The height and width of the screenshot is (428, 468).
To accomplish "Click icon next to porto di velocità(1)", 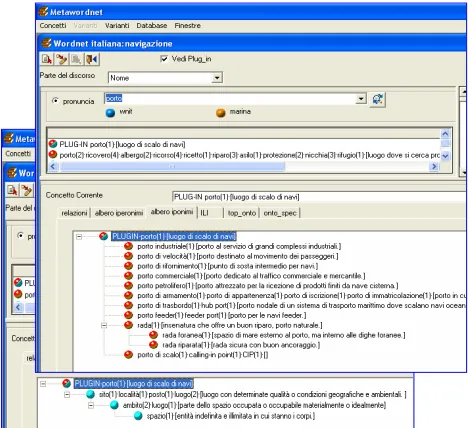I will [128, 256].
